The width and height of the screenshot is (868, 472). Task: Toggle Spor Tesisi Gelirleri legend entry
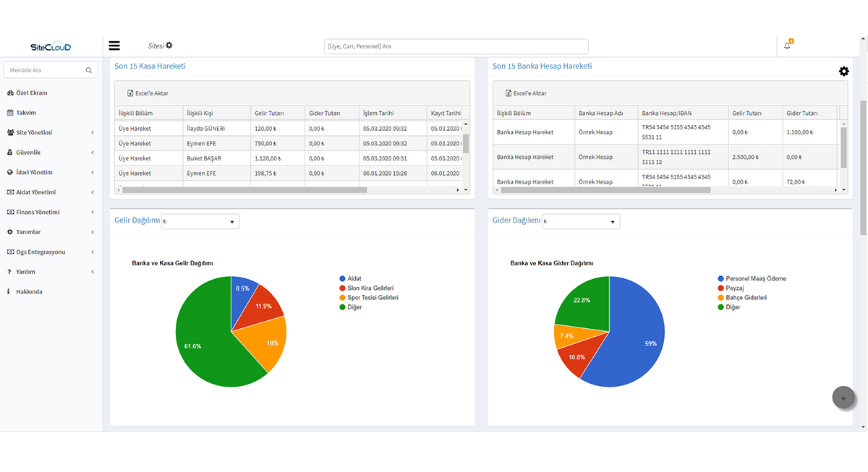tap(372, 297)
